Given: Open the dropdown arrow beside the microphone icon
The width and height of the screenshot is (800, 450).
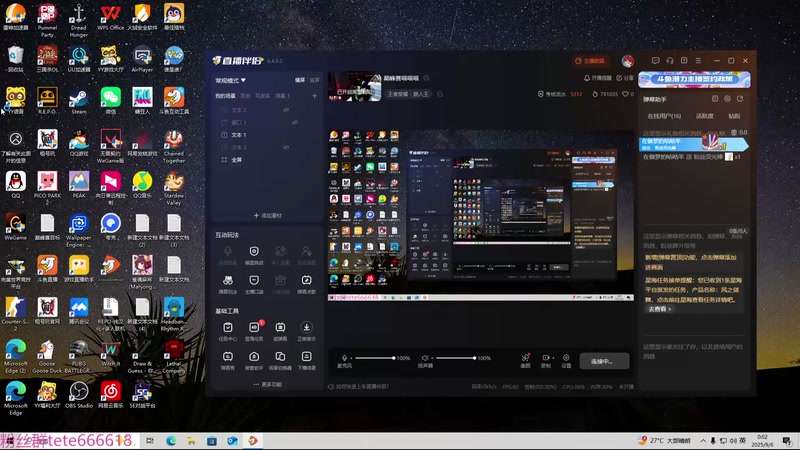Looking at the screenshot, I should (349, 358).
